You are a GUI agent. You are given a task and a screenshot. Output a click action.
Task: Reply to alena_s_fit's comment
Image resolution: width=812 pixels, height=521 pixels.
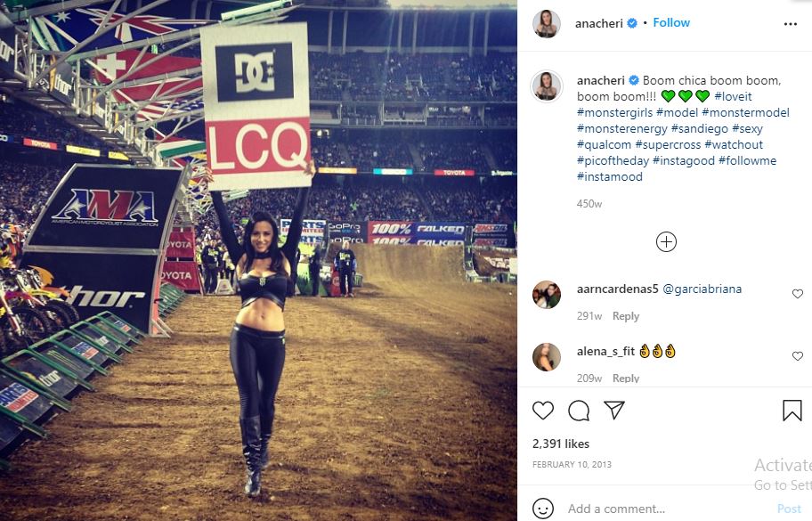(626, 379)
